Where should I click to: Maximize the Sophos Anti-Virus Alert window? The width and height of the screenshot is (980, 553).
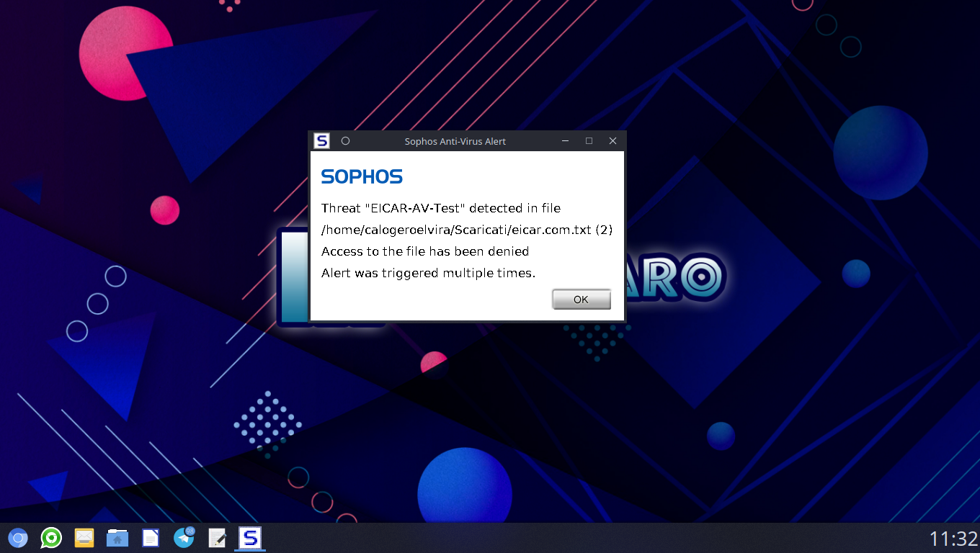point(589,141)
